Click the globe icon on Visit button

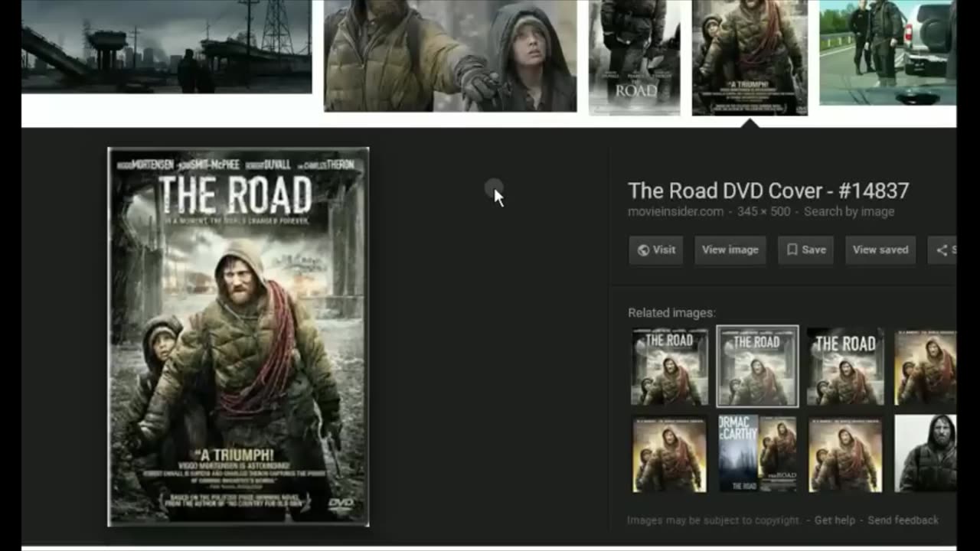643,250
